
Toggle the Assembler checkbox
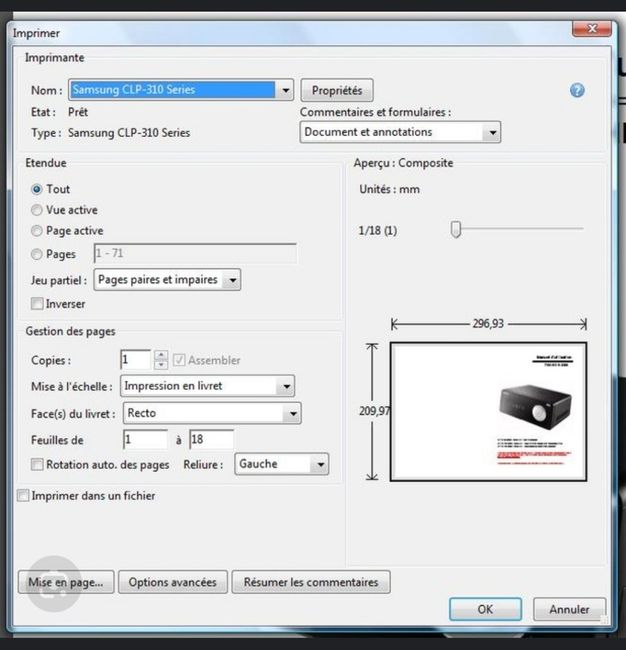click(179, 360)
